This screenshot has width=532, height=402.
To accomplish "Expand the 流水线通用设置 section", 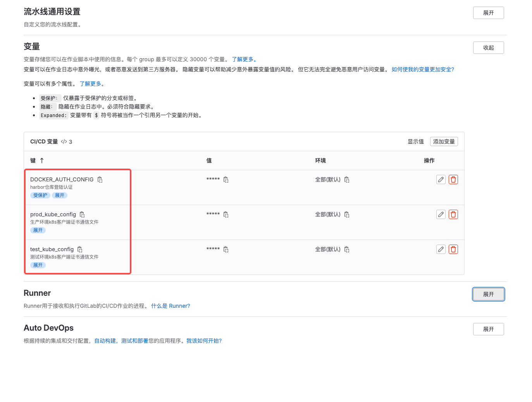I will pyautogui.click(x=488, y=13).
